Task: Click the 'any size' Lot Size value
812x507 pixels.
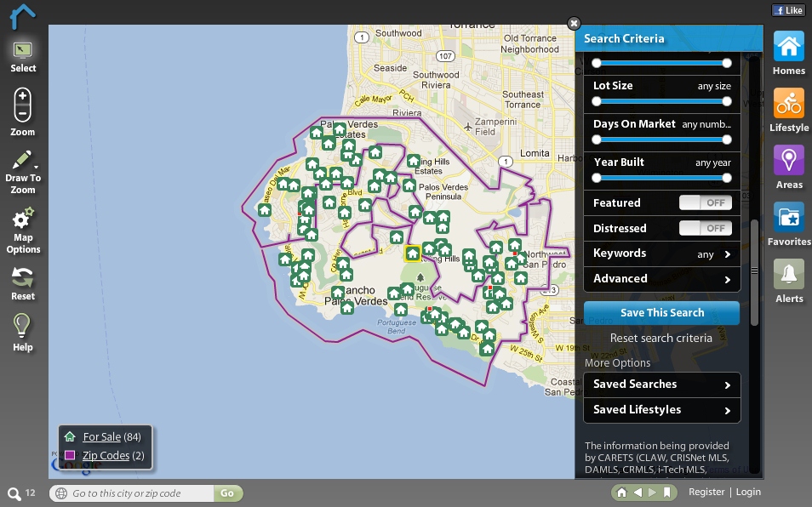Action: [714, 87]
